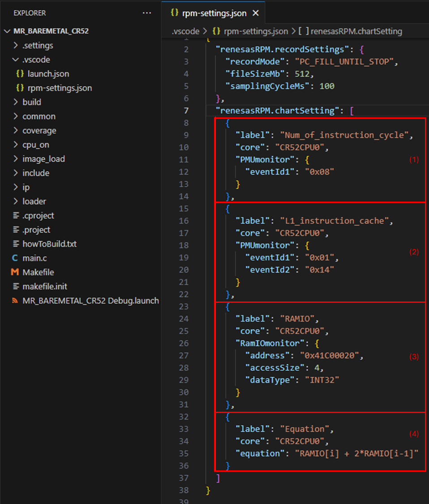Click line number 7 in the gutter
This screenshot has height=504, width=429.
tap(186, 111)
